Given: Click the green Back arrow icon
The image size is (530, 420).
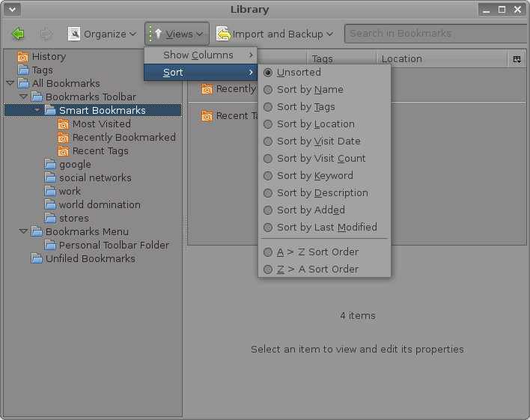Looking at the screenshot, I should point(18,34).
